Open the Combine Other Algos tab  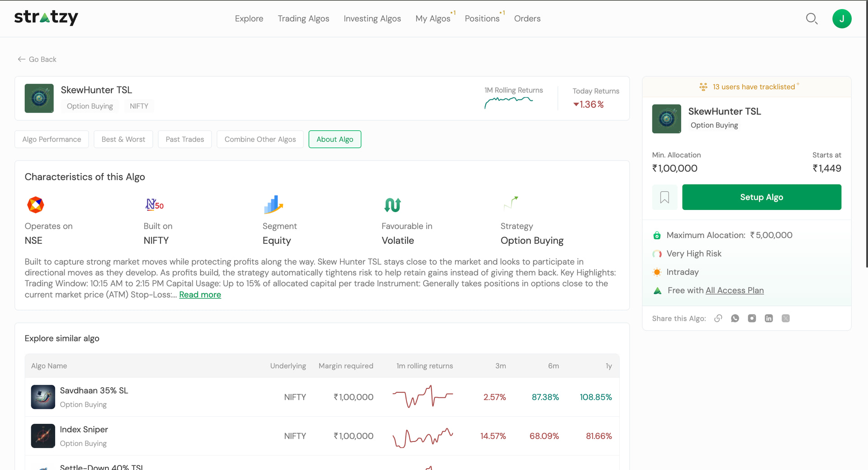click(x=260, y=139)
